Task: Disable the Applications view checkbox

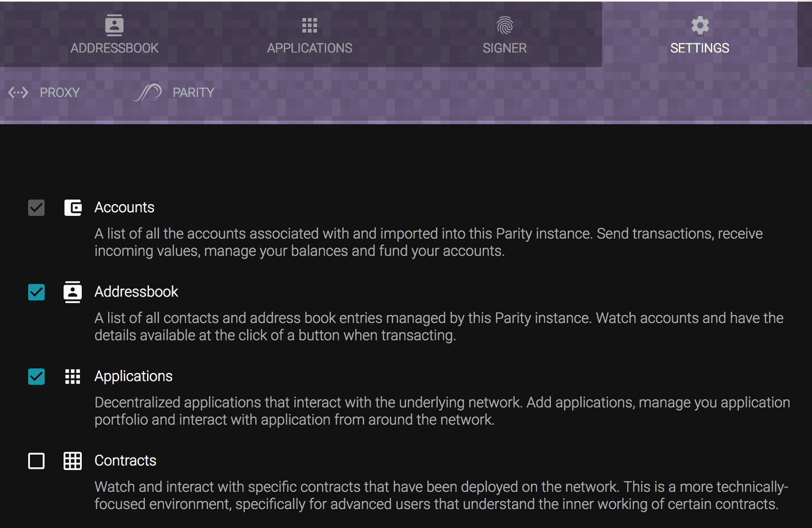Action: 37,376
